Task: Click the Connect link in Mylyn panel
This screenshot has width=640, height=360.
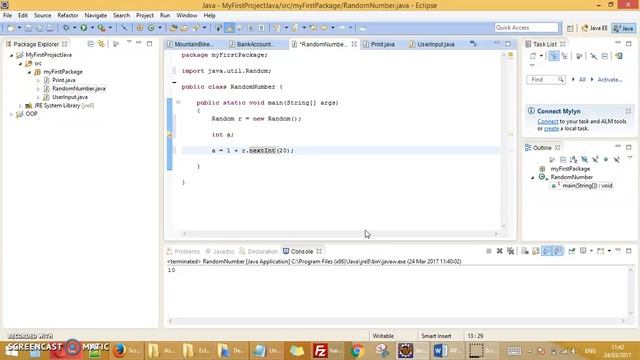Action: (x=548, y=121)
